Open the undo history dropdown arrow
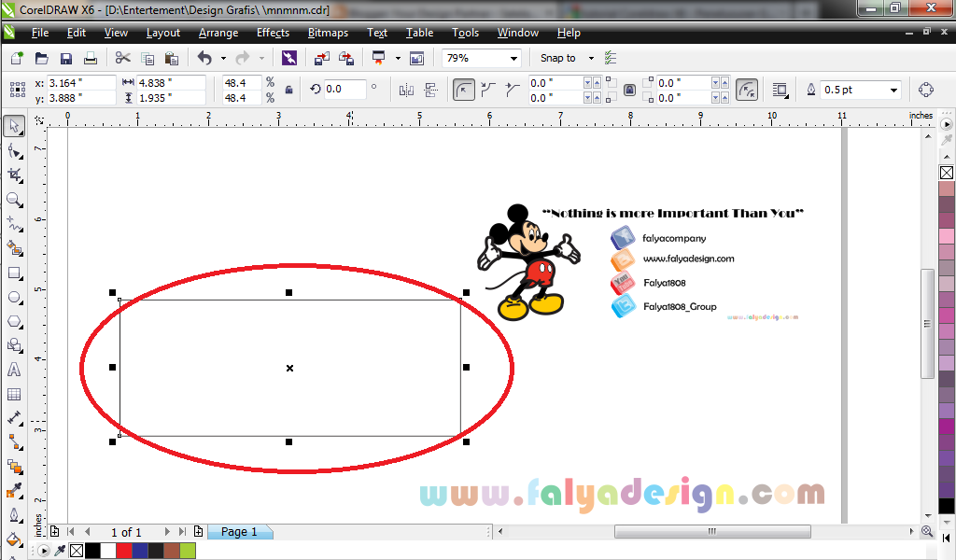 tap(223, 58)
